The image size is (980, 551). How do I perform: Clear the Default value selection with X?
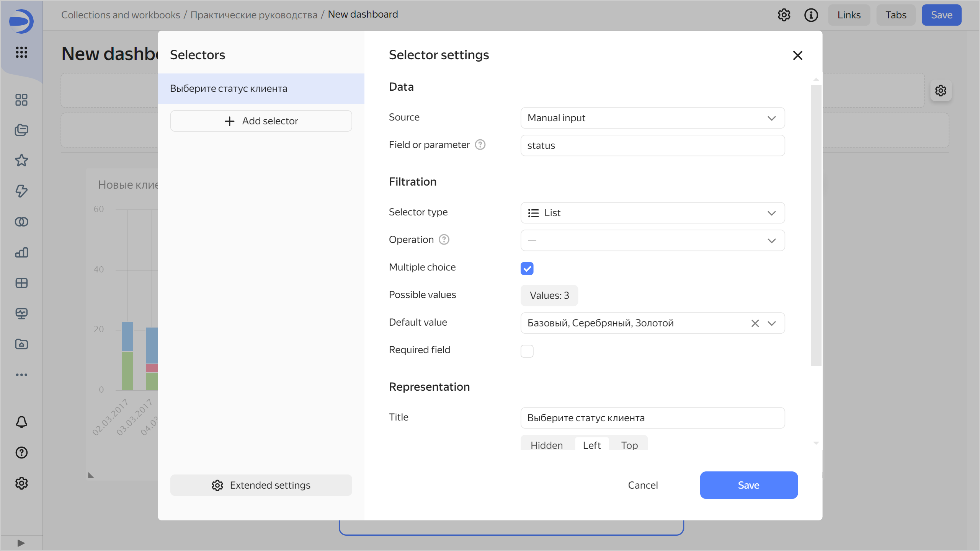(755, 323)
